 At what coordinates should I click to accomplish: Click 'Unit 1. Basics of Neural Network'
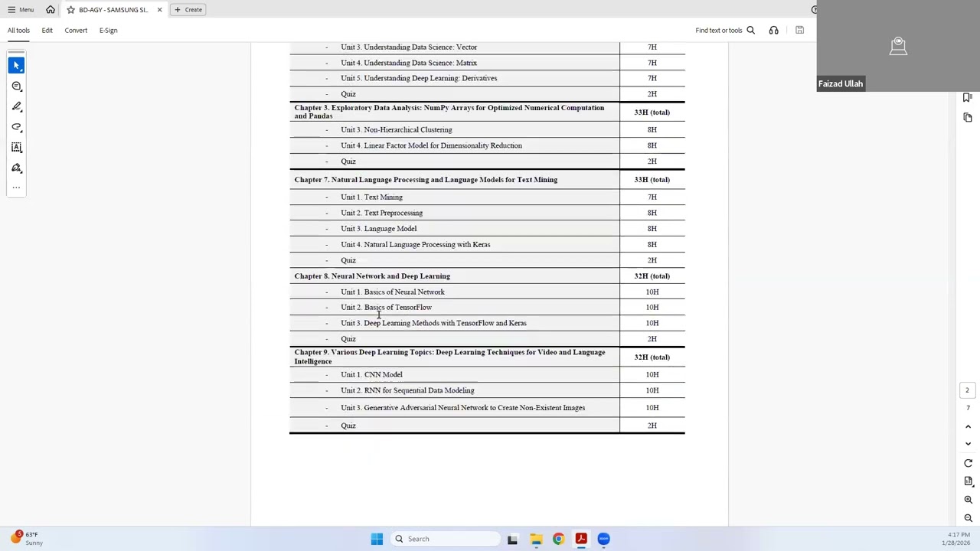pyautogui.click(x=392, y=292)
